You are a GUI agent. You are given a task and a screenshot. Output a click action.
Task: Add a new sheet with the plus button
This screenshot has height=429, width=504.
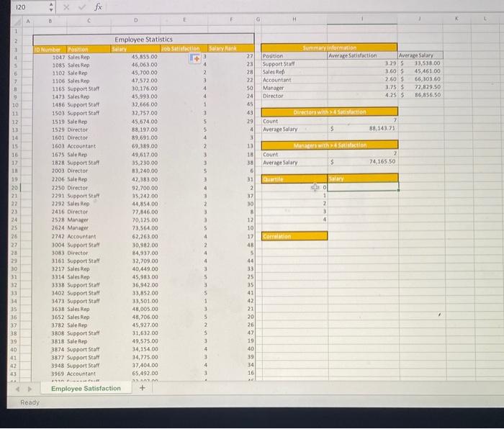pyautogui.click(x=142, y=388)
